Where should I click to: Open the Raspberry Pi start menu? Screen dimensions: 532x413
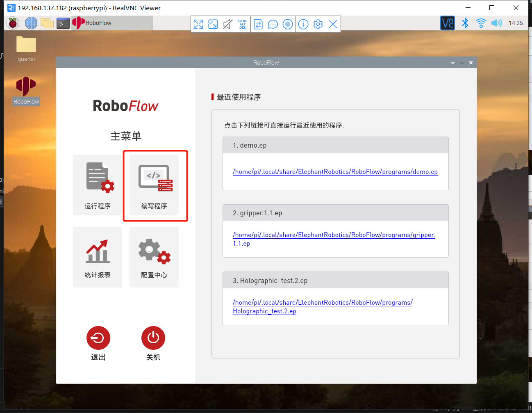click(13, 23)
